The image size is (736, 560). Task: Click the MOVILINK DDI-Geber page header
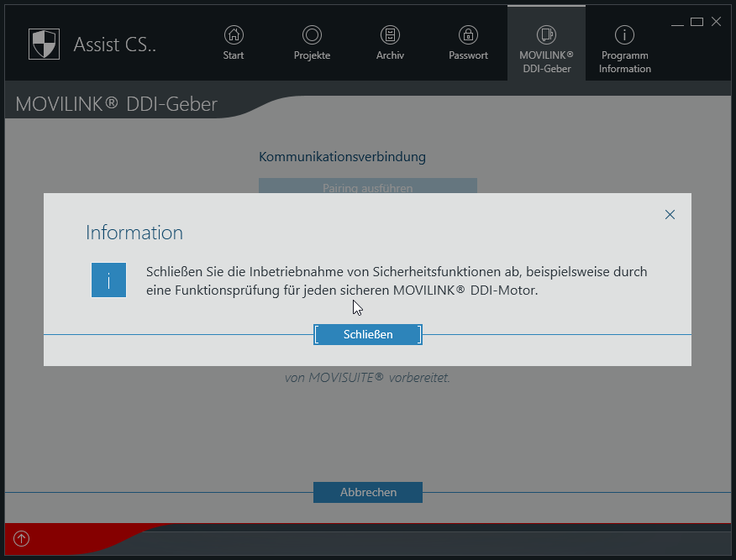[117, 105]
